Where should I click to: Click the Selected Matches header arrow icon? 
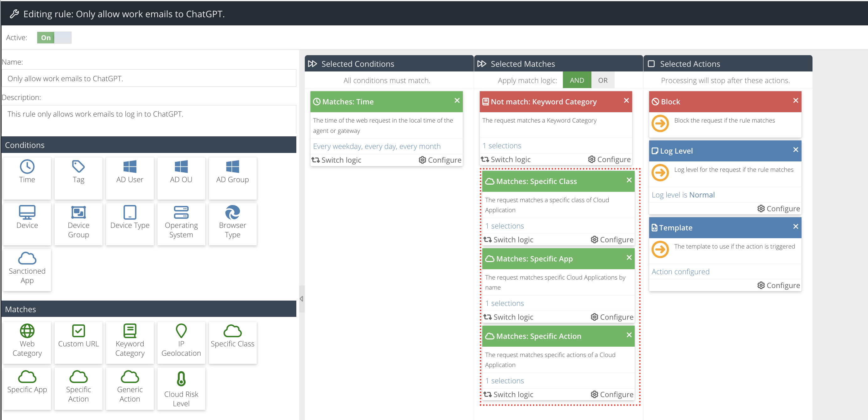pyautogui.click(x=482, y=64)
